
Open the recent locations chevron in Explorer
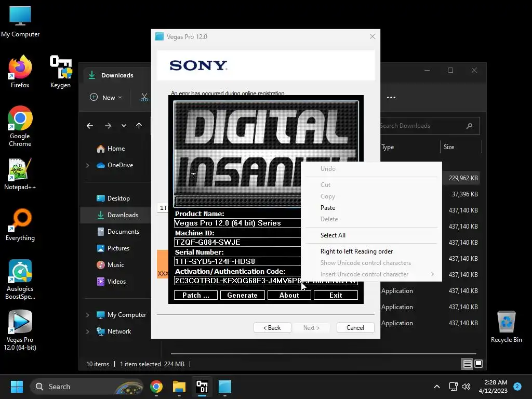[124, 126]
